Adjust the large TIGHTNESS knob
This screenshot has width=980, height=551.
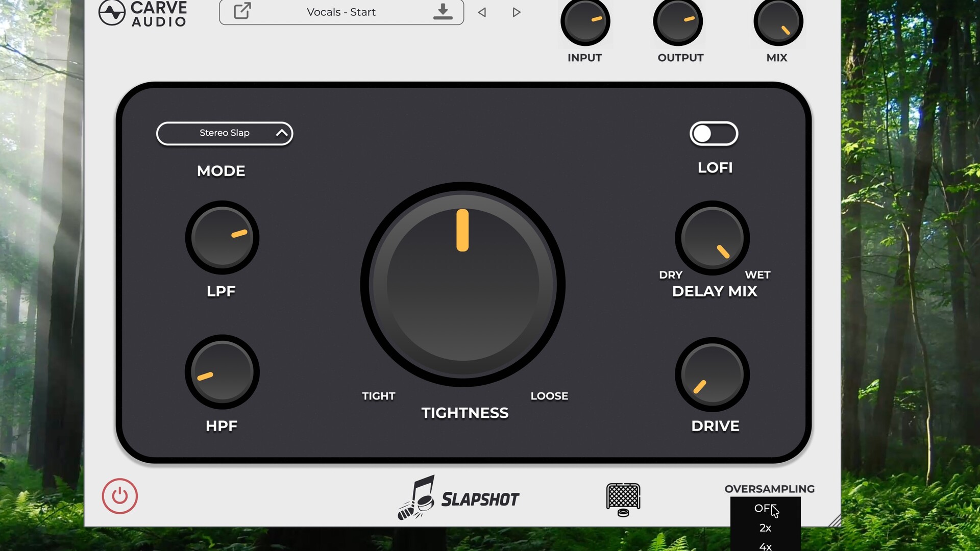pyautogui.click(x=463, y=283)
